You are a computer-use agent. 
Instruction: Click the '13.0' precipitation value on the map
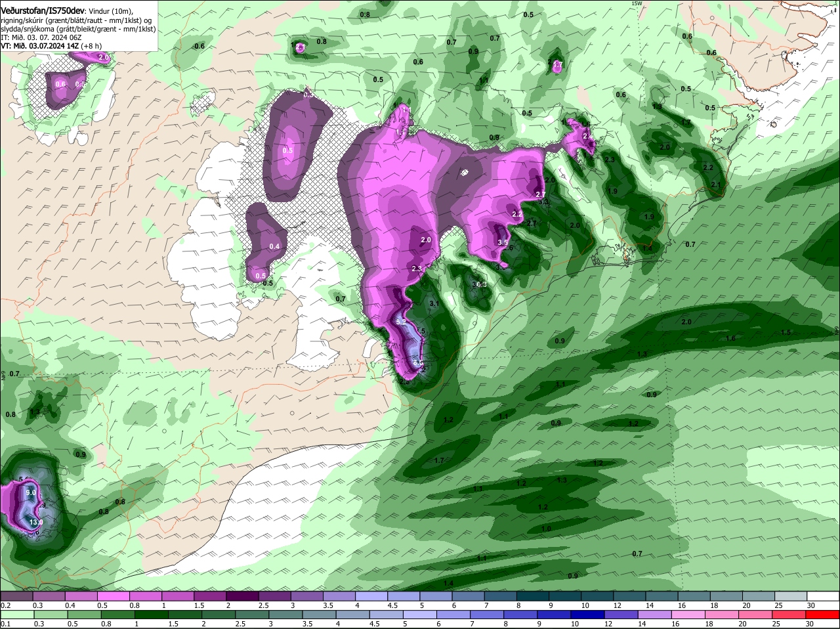pyautogui.click(x=35, y=522)
